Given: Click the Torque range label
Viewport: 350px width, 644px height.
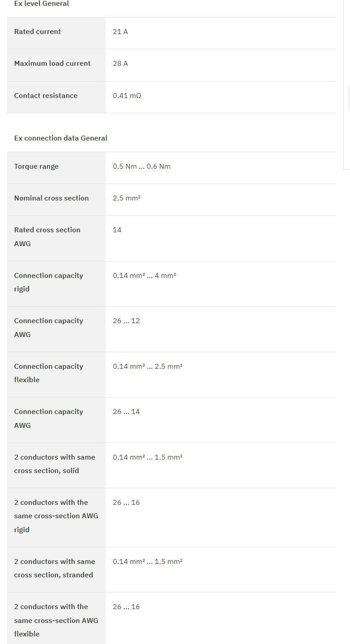Looking at the screenshot, I should pos(36,166).
